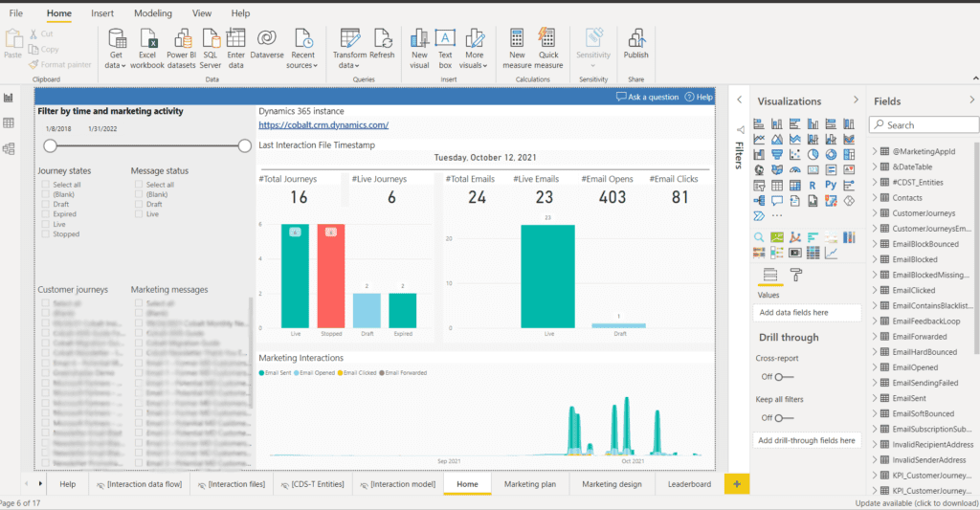The width and height of the screenshot is (980, 510).
Task: Open the View ribbon tab
Action: (x=201, y=13)
